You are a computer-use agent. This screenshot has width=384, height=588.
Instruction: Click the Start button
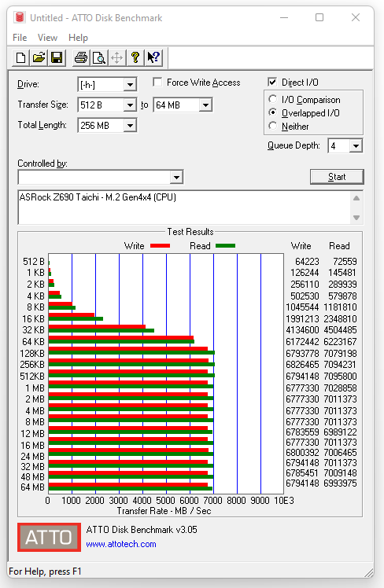[x=337, y=177]
